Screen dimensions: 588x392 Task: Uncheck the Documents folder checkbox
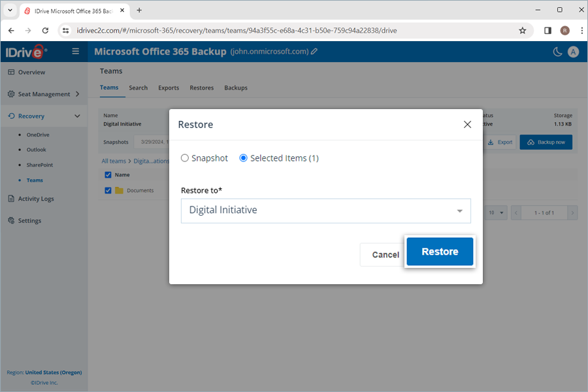[x=108, y=191]
